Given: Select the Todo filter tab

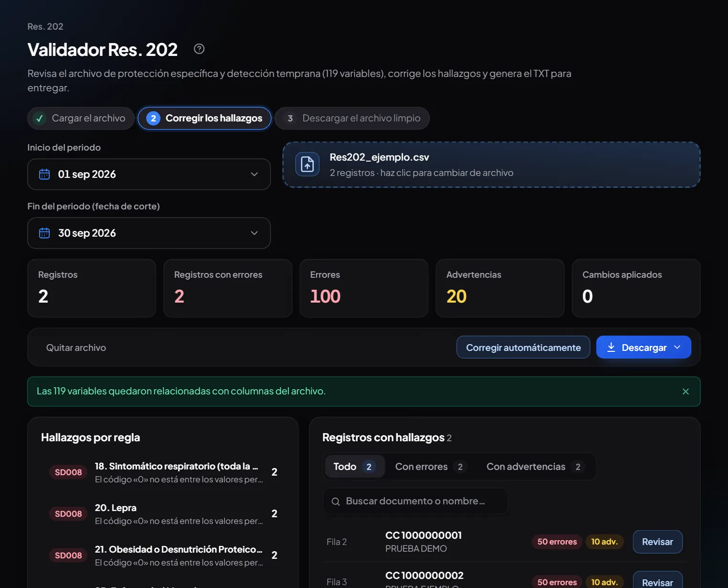Looking at the screenshot, I should point(354,467).
